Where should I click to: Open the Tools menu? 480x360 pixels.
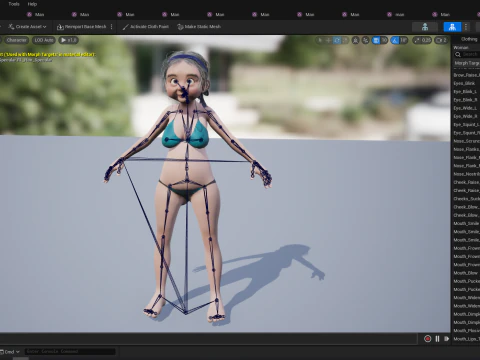pos(14,4)
